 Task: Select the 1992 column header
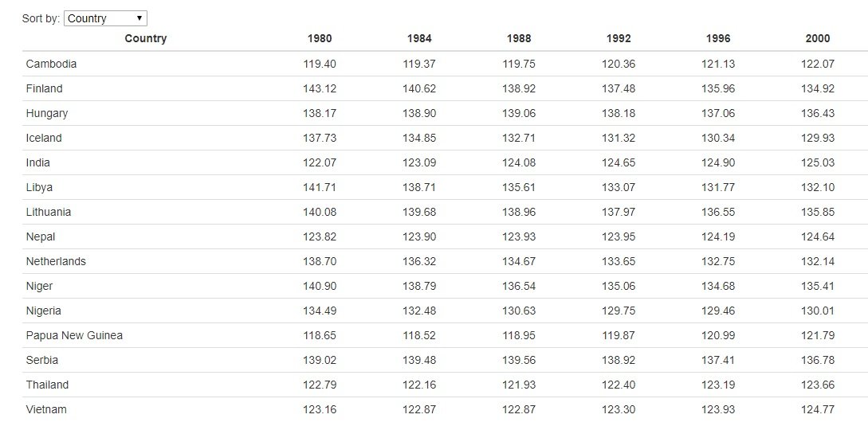click(619, 38)
